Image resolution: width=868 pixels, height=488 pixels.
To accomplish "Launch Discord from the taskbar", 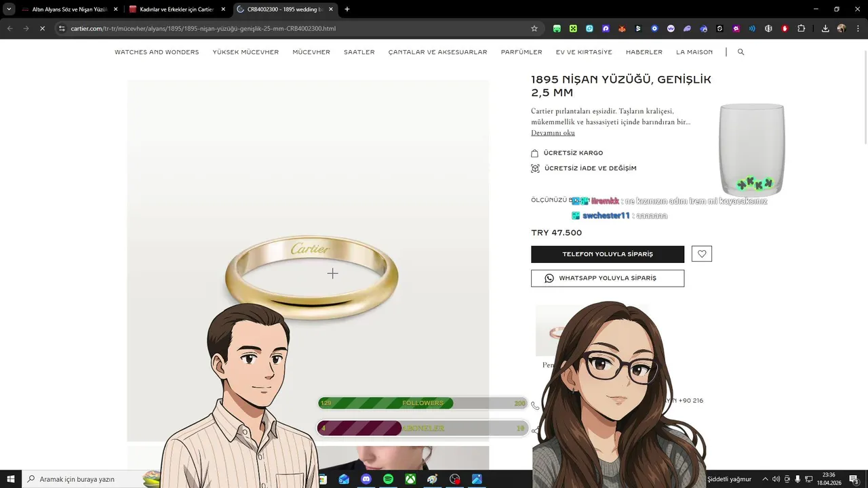I will 366,479.
